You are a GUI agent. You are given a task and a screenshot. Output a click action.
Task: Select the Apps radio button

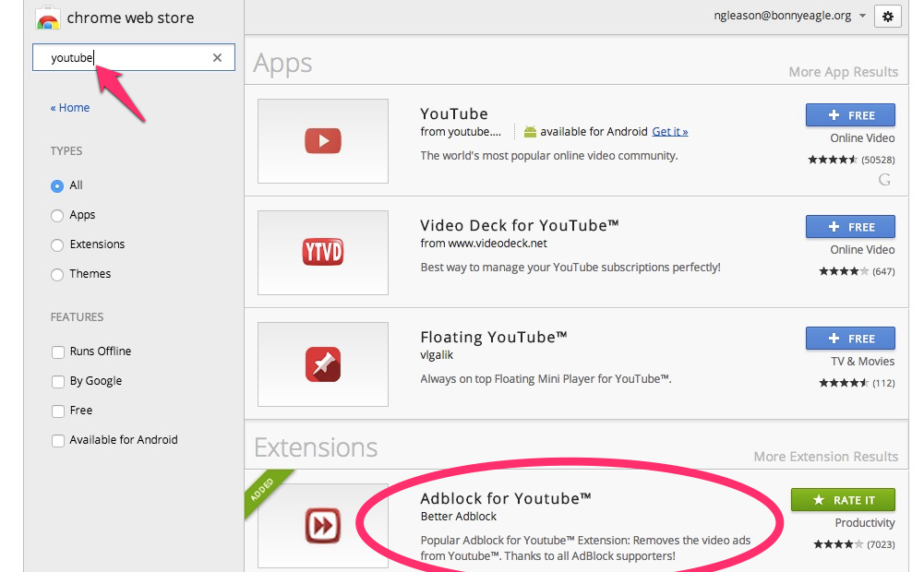tap(57, 216)
